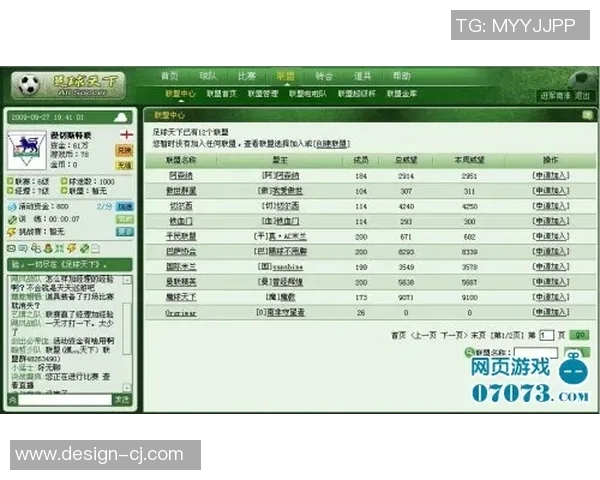This screenshot has width=600, height=480.
Task: Click the lightning bolt icon in icon row
Action: pyautogui.click(x=72, y=248)
